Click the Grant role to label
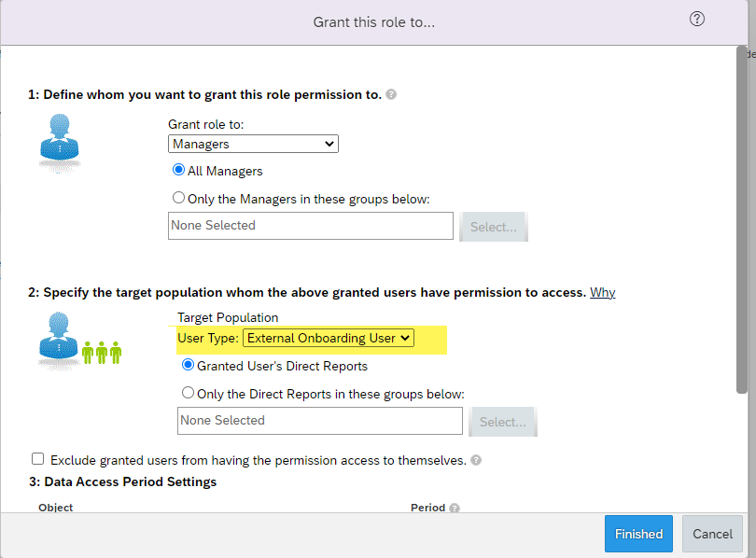Screen dimensions: 756x558 [206, 124]
